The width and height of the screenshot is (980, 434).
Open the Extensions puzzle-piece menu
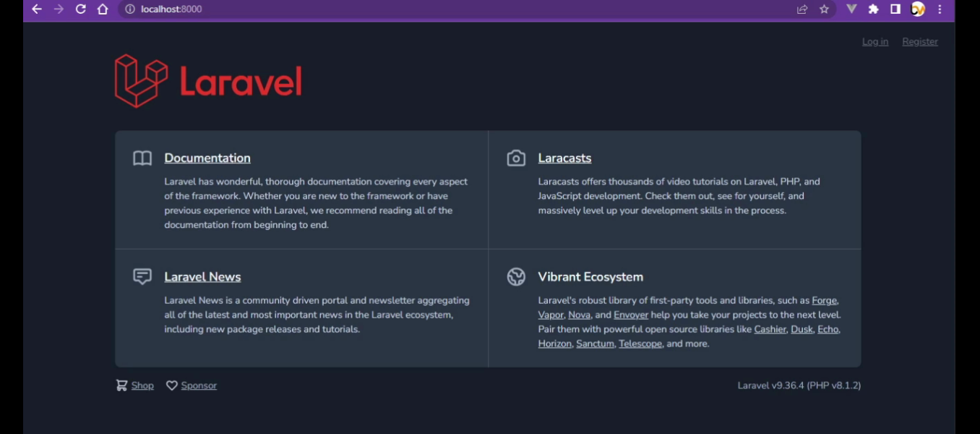click(x=873, y=9)
